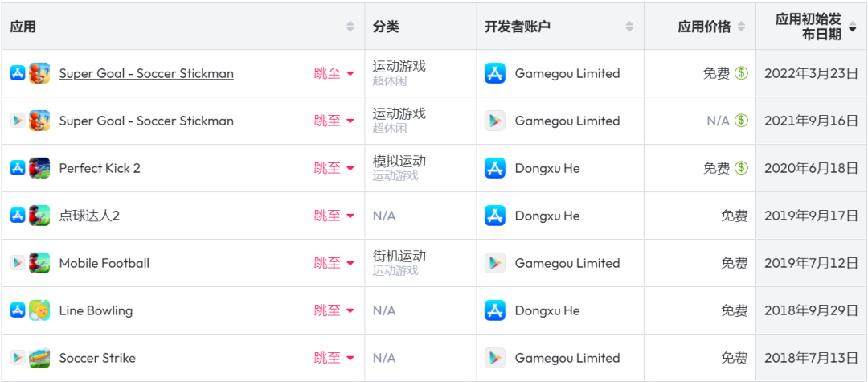The width and height of the screenshot is (868, 382).
Task: Open the Line Bowling app link
Action: tap(96, 310)
